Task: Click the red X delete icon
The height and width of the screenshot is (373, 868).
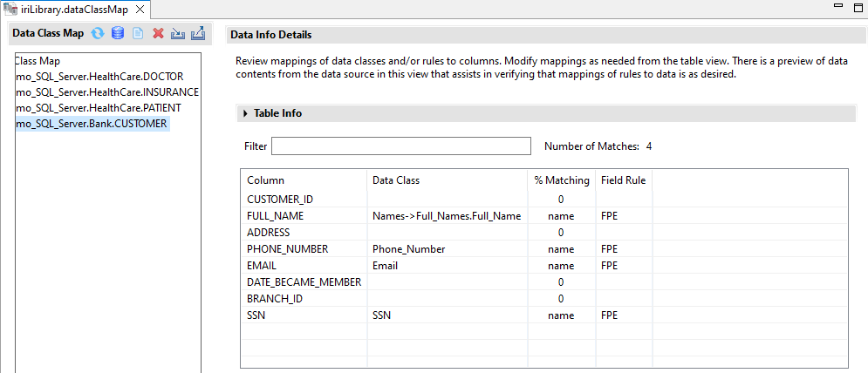Action: click(x=158, y=34)
